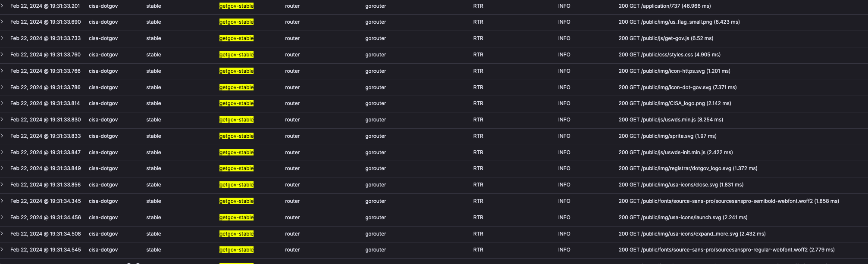Expand the sprite.svg request row
This screenshot has width=868, height=264.
click(2, 136)
